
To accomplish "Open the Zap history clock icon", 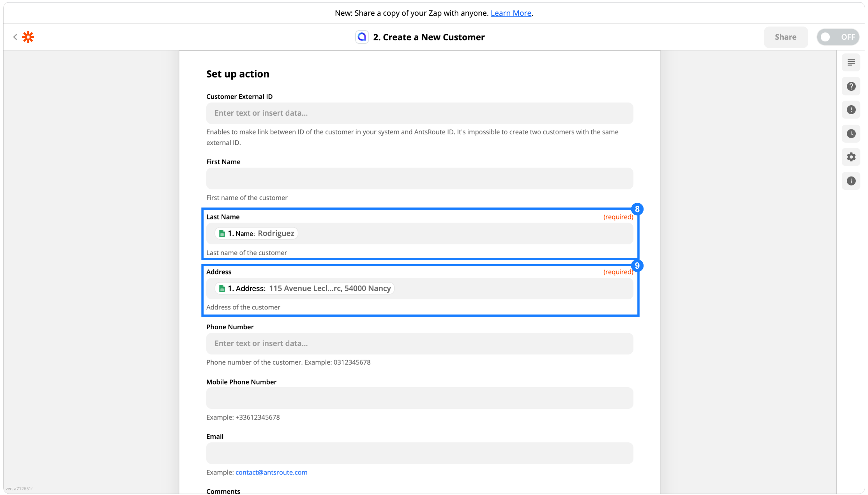I will tap(851, 134).
